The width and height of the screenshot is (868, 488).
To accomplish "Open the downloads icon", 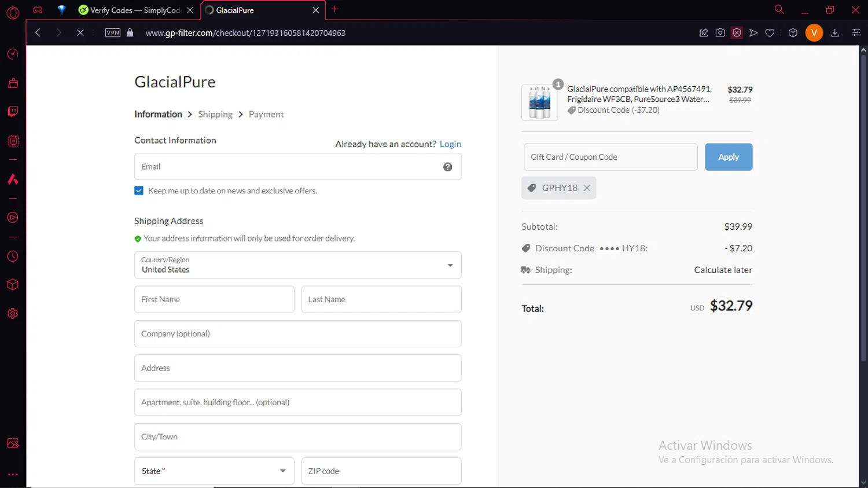I will point(834,32).
